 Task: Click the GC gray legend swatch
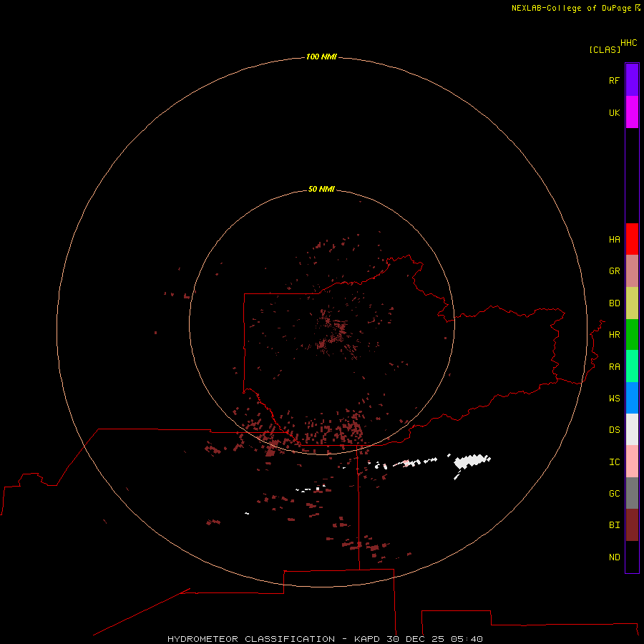tap(632, 493)
